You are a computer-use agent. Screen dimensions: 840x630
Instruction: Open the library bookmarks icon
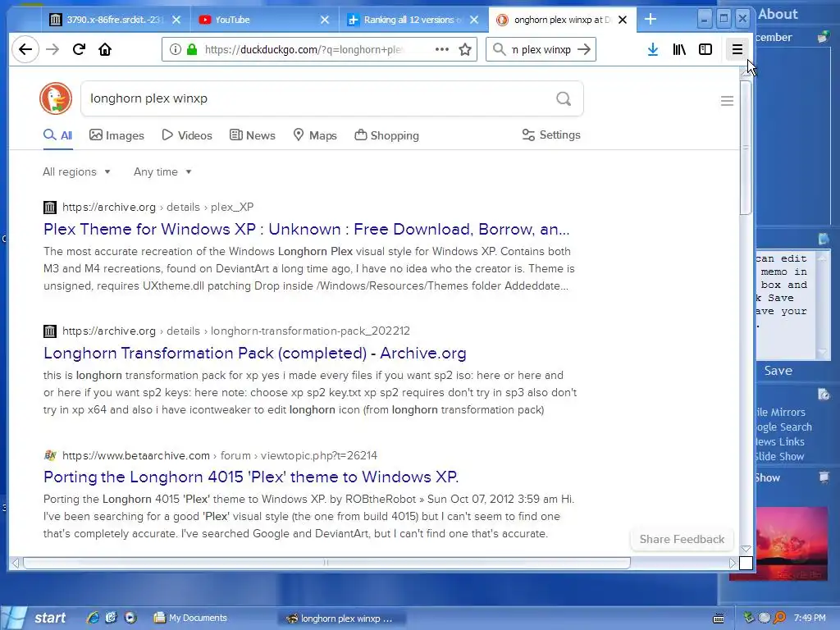[679, 49]
